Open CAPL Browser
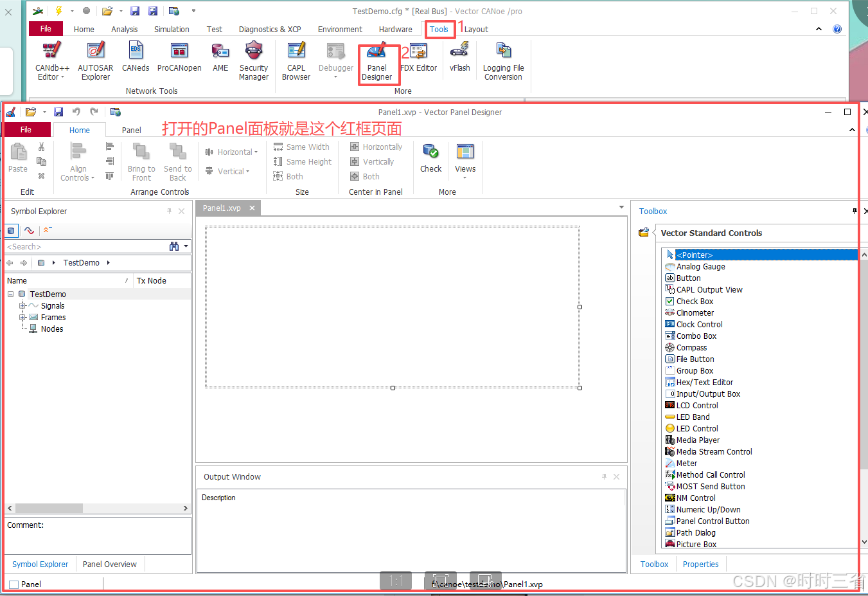 (x=296, y=60)
